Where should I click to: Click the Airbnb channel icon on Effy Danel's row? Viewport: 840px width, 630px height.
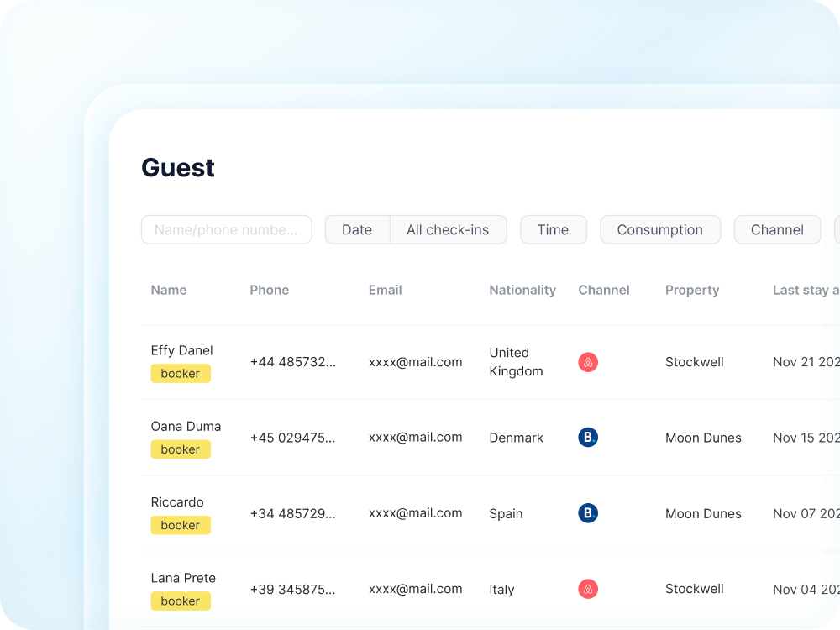588,362
